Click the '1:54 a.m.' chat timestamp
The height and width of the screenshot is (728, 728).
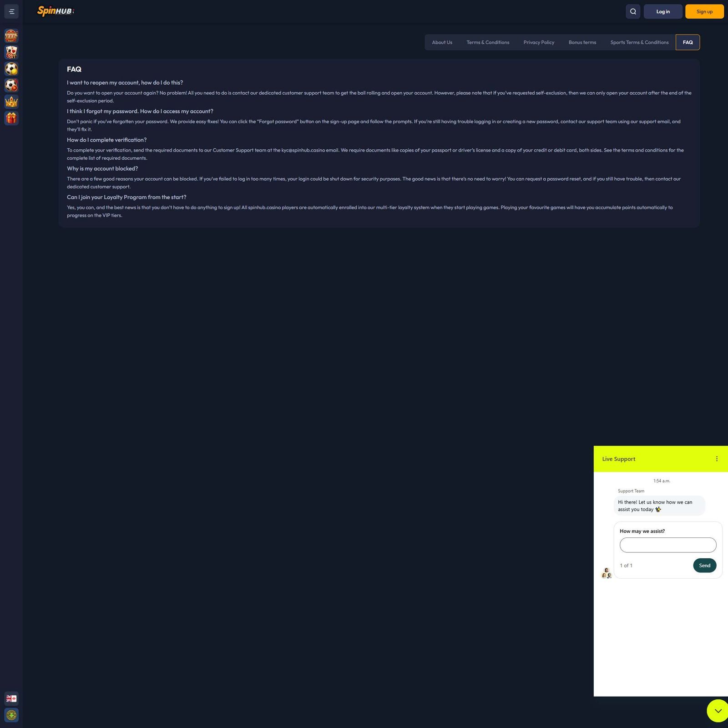tap(662, 481)
